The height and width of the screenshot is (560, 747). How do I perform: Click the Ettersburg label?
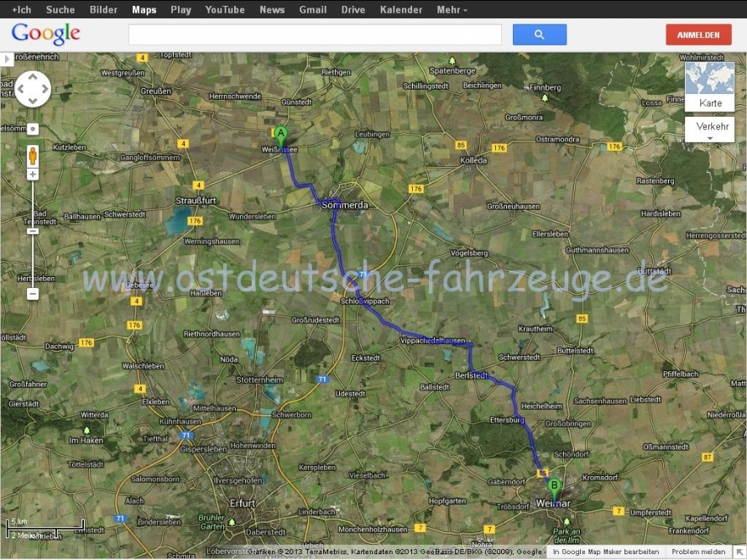507,420
